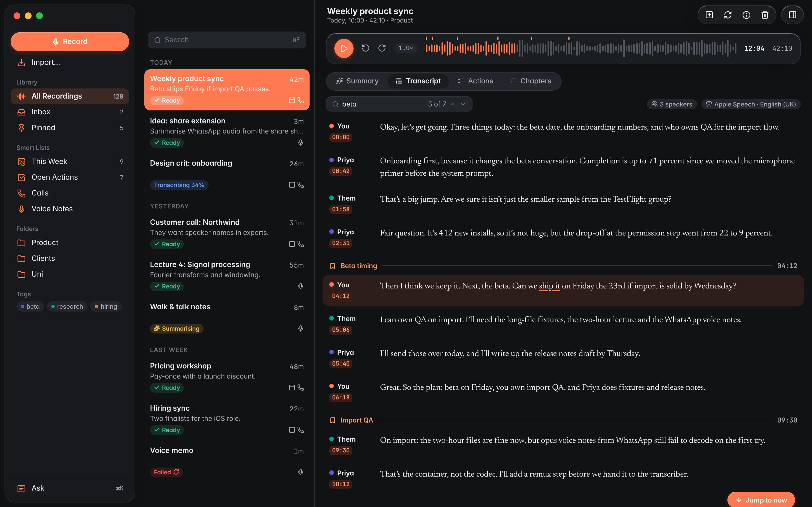Open the recording info icon
Image resolution: width=812 pixels, height=507 pixels.
(746, 15)
